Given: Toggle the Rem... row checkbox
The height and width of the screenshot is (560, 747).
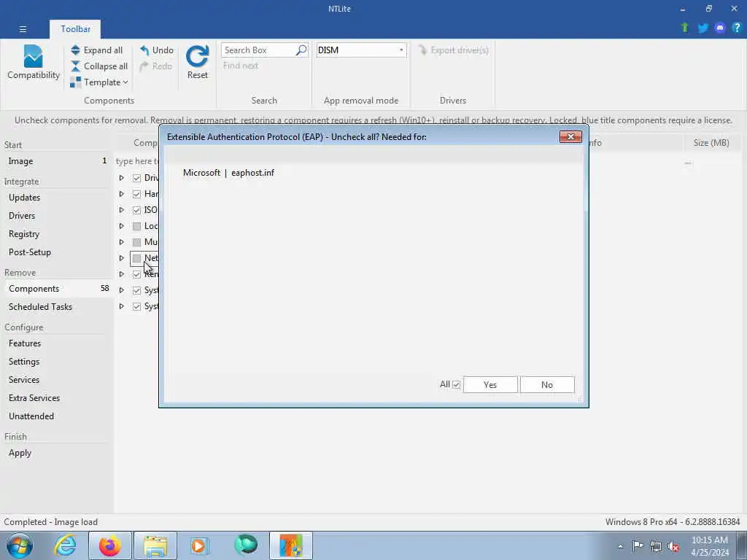Looking at the screenshot, I should 136,274.
